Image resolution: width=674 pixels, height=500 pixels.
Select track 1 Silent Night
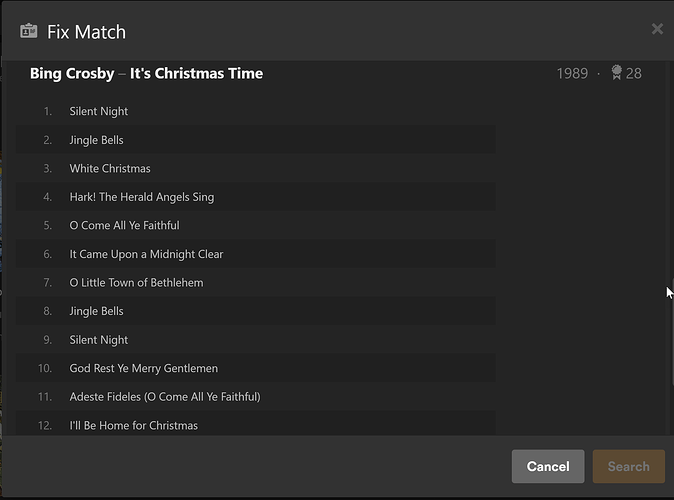99,111
